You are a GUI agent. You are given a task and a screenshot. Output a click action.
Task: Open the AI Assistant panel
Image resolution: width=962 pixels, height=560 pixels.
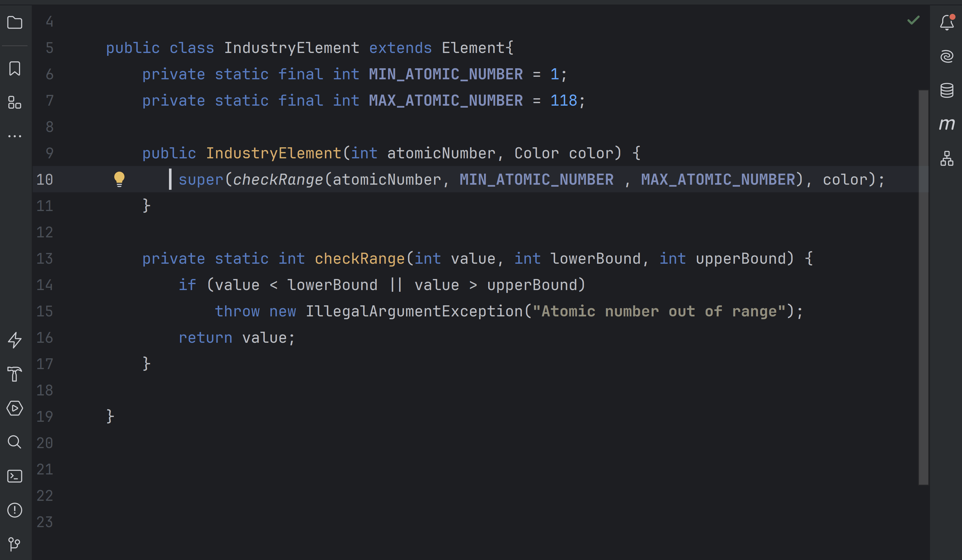click(x=947, y=56)
